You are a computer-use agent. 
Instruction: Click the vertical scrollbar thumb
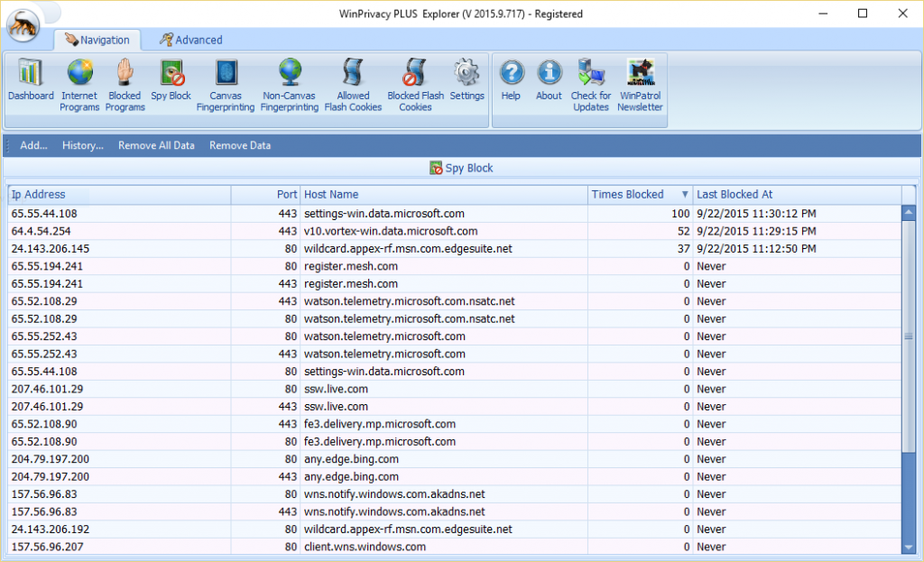[908, 336]
